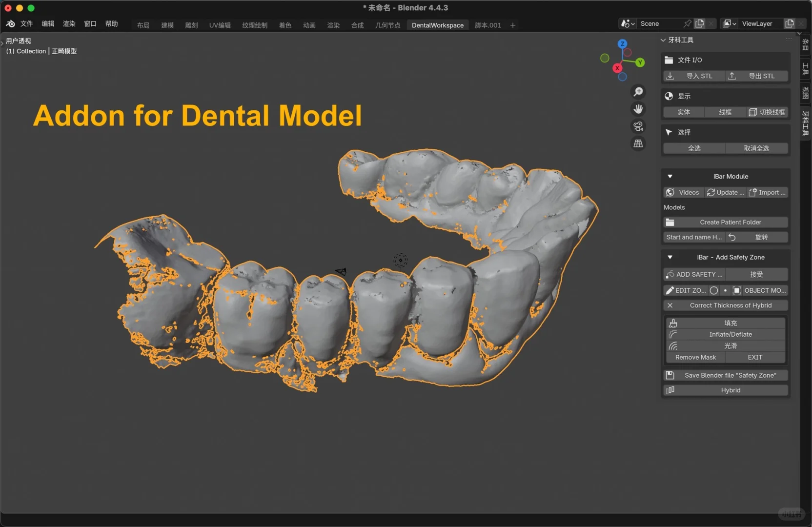
Task: Select the Inflate/Deflate tool
Action: 726,335
